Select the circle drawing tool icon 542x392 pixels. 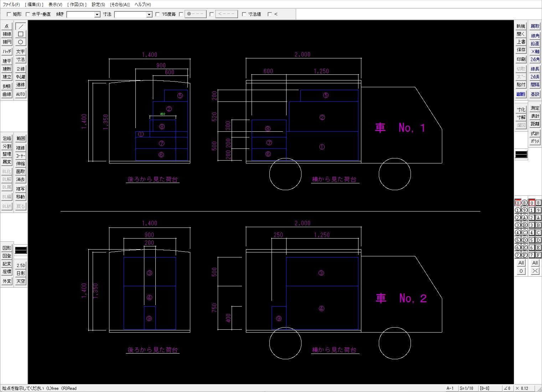(x=21, y=42)
